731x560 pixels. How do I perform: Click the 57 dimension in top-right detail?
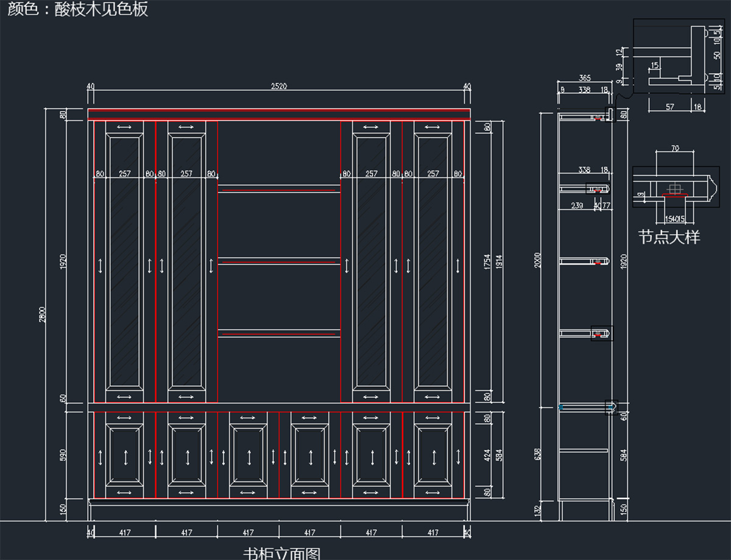(669, 107)
